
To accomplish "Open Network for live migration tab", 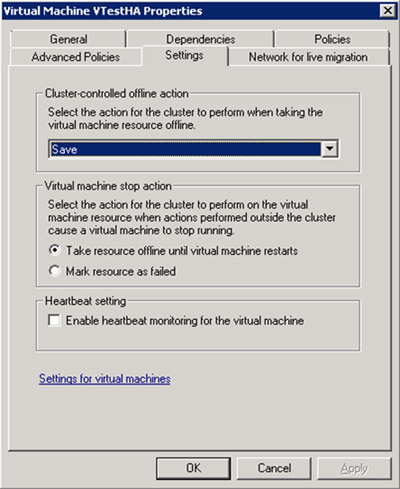I will click(x=308, y=57).
